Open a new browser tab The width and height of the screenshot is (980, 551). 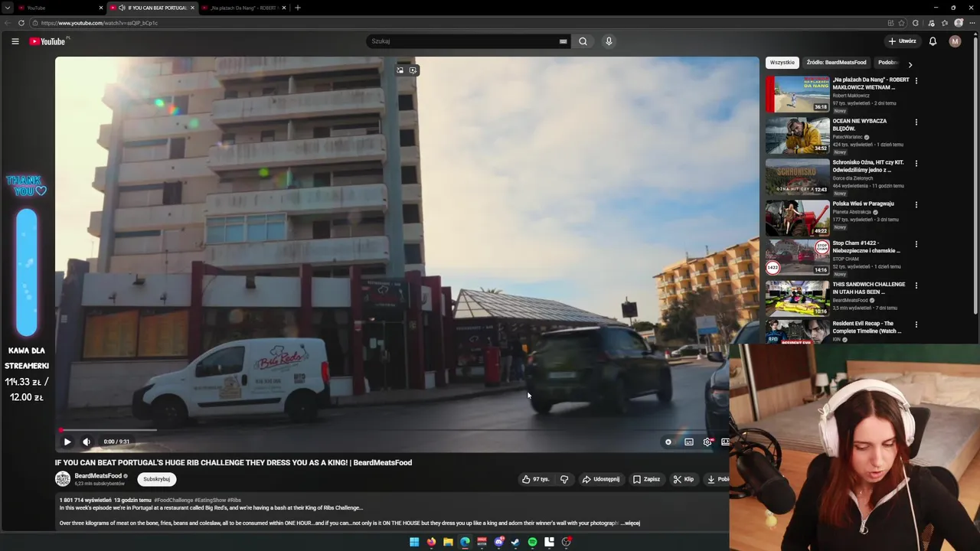[x=298, y=8]
